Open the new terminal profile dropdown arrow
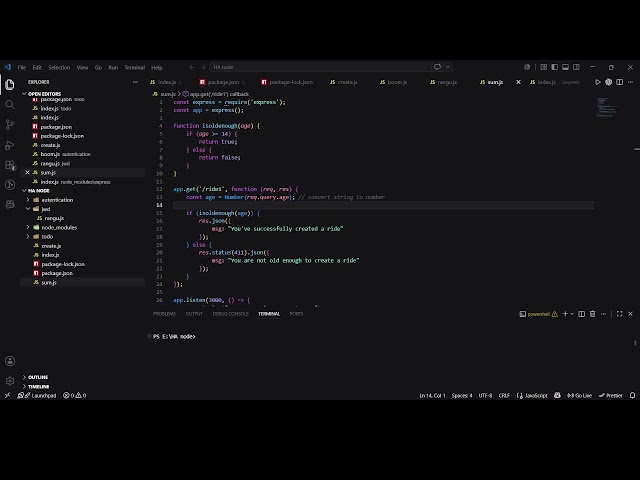Viewport: 640px width, 480px height. pyautogui.click(x=572, y=314)
